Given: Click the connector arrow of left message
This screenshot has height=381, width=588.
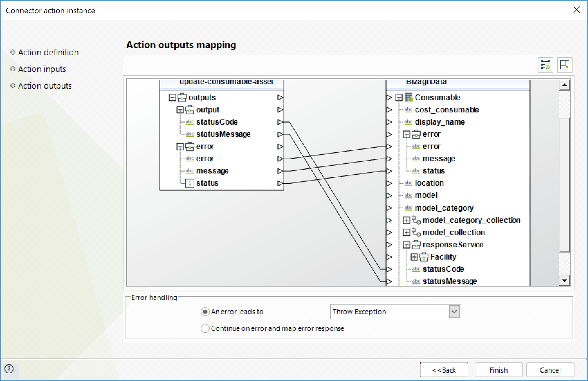Looking at the screenshot, I should click(280, 171).
